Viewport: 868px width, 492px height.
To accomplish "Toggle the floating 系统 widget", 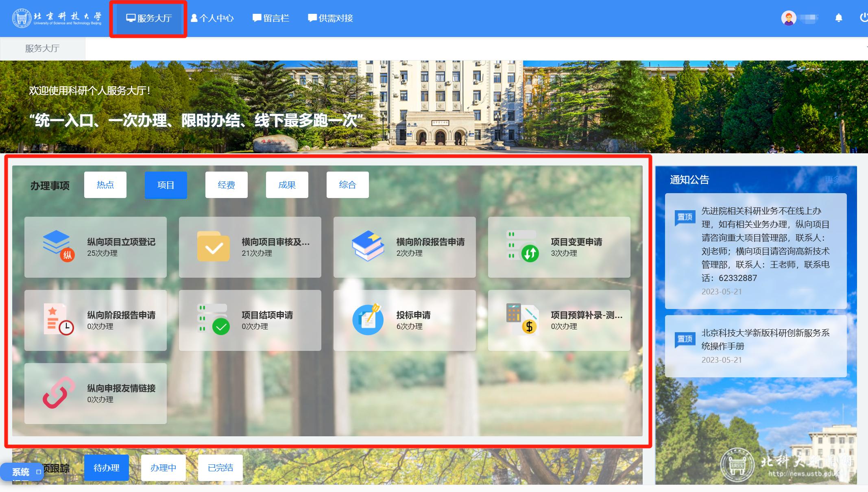I will pos(21,472).
